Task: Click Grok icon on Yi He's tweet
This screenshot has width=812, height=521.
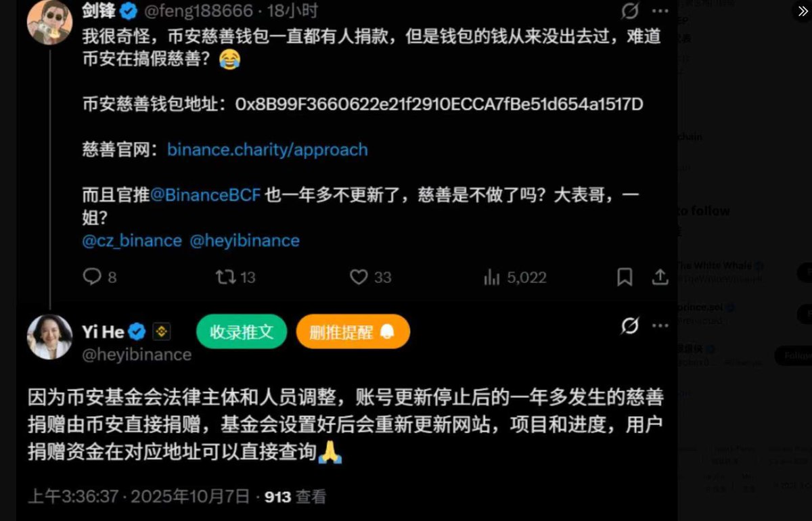Action: 630,327
